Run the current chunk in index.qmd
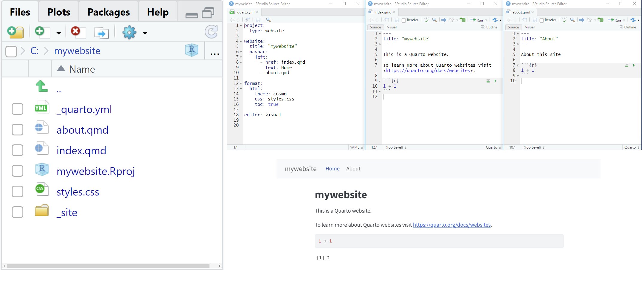The image size is (644, 290). [495, 81]
